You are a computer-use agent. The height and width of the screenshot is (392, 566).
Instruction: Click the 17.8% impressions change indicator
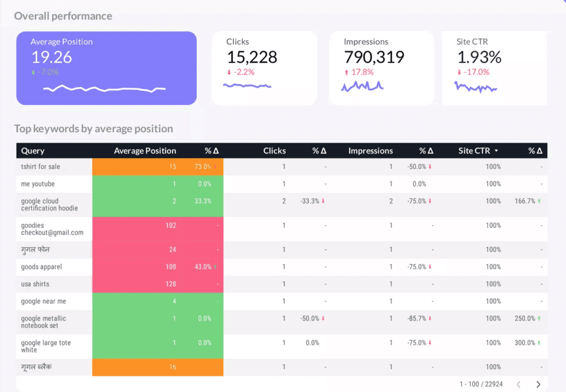pyautogui.click(x=359, y=72)
